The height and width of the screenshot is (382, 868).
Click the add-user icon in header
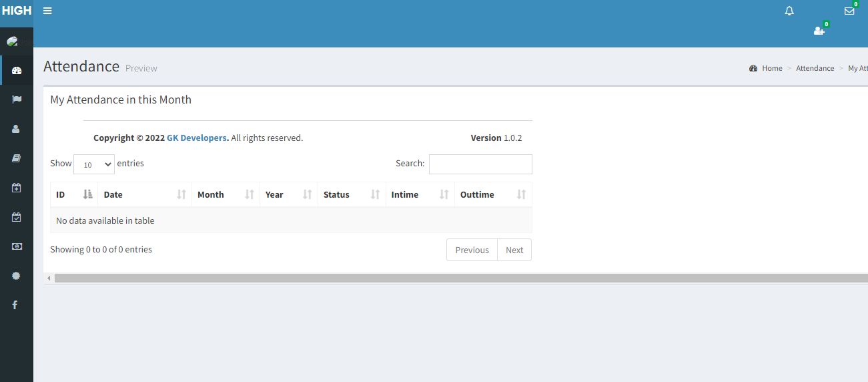pos(819,31)
